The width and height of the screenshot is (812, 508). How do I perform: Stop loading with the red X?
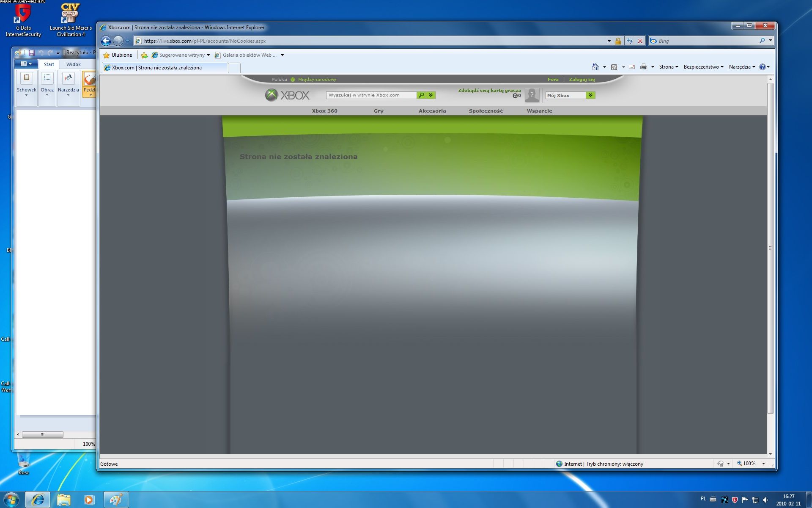[640, 41]
